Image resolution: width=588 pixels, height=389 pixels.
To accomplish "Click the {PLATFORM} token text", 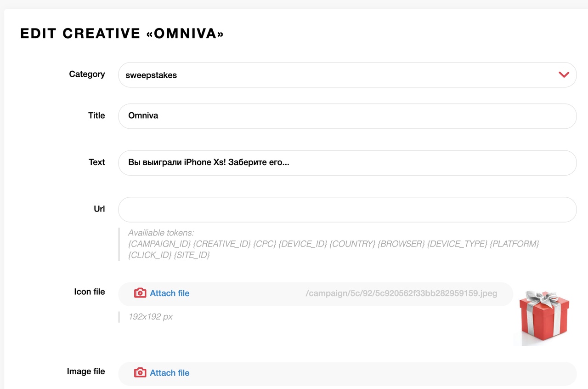I will coord(514,244).
